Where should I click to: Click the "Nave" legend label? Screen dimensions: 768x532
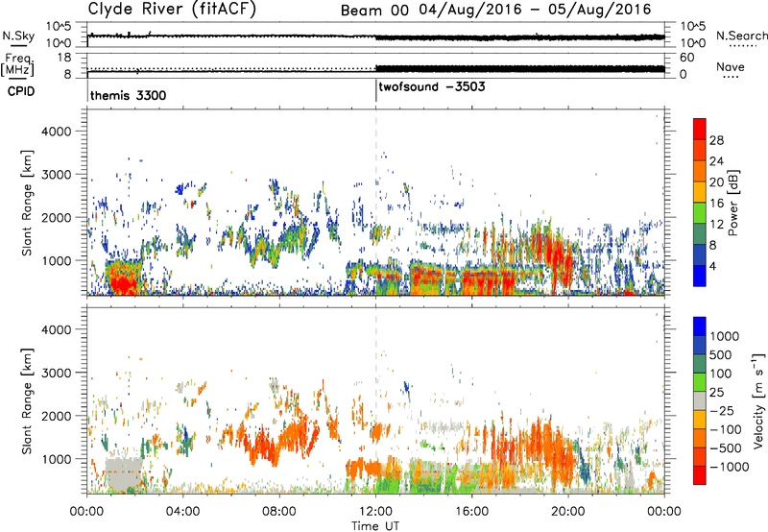click(731, 67)
